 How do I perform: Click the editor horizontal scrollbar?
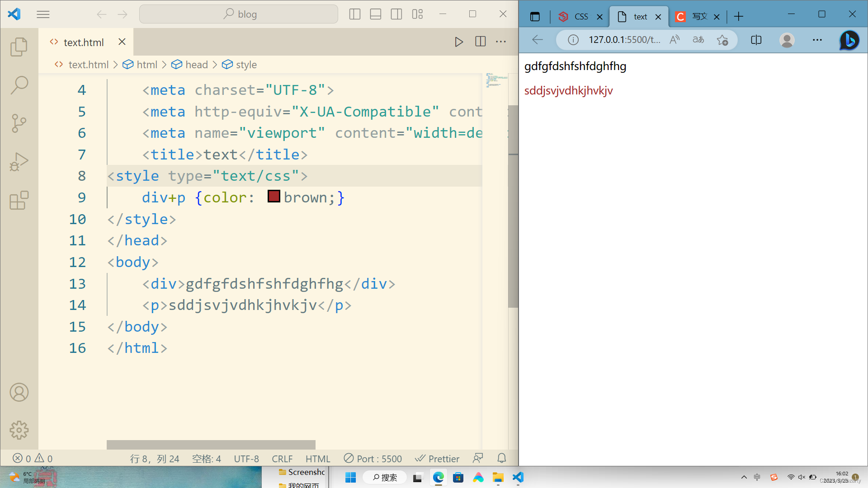point(211,445)
